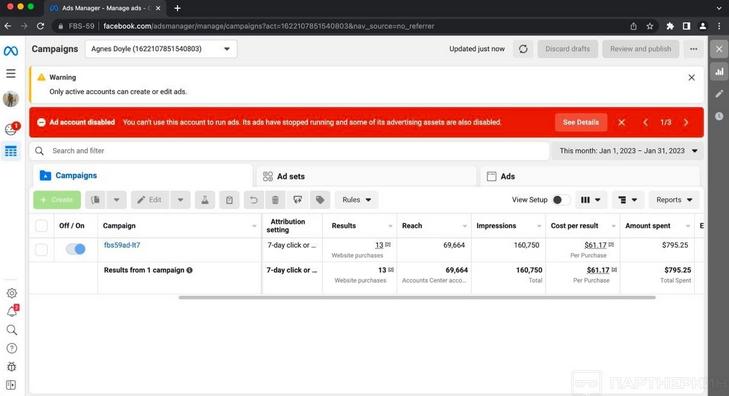This screenshot has width=729, height=396.
Task: Open the hamburger menu in left sidebar
Action: coord(11,73)
